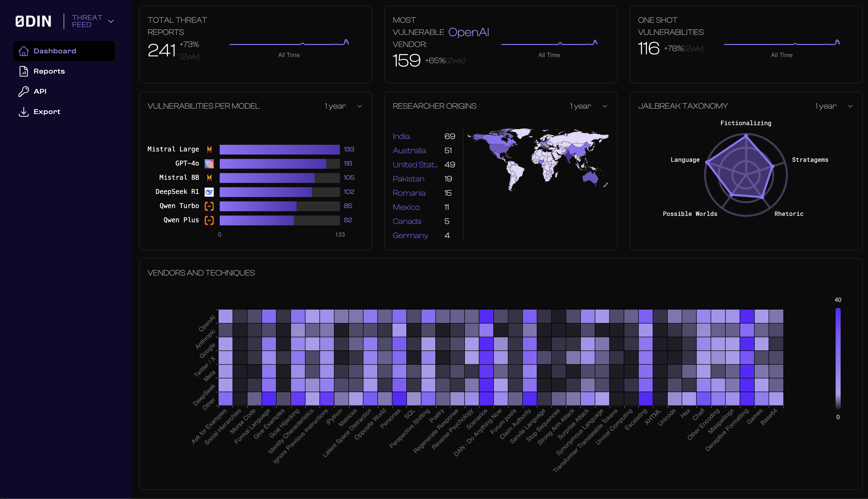
Task: Click the OpenAI row Scenarios heatmap cell
Action: coord(486,316)
